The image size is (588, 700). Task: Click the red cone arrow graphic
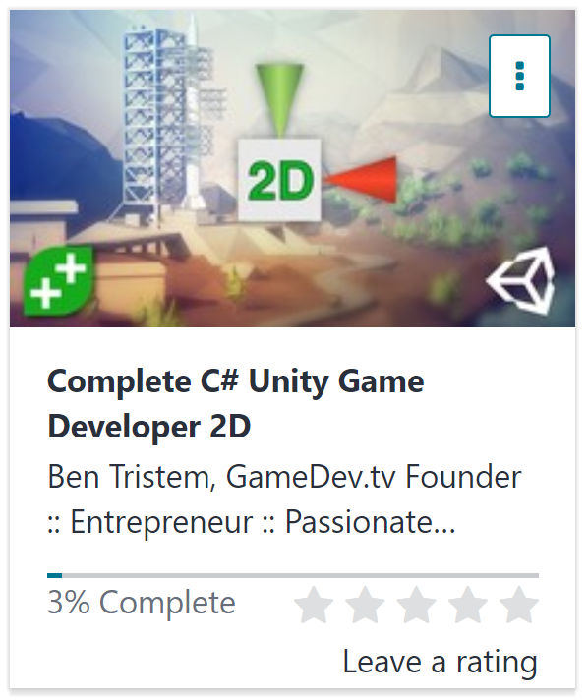click(x=360, y=180)
